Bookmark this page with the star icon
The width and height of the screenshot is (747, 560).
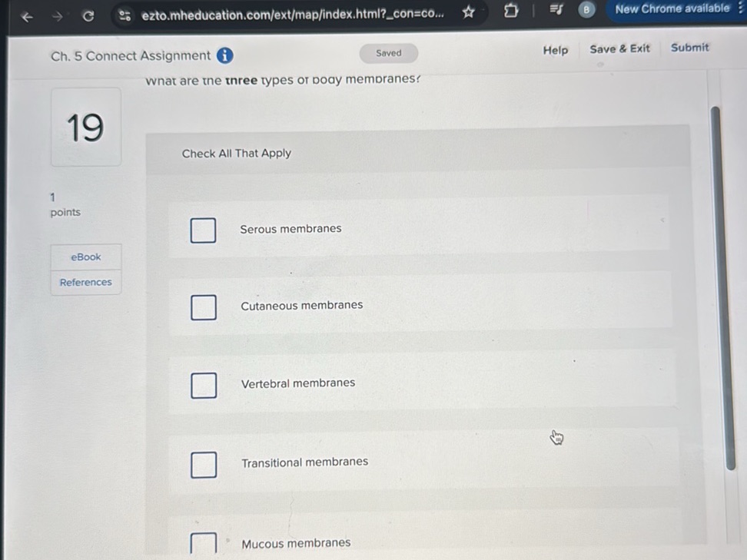point(468,12)
